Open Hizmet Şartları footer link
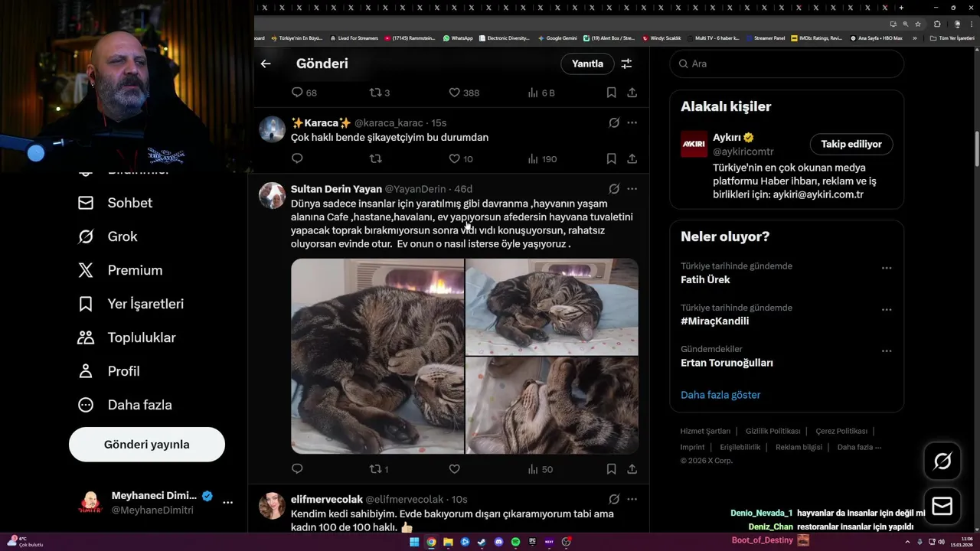 tap(705, 431)
